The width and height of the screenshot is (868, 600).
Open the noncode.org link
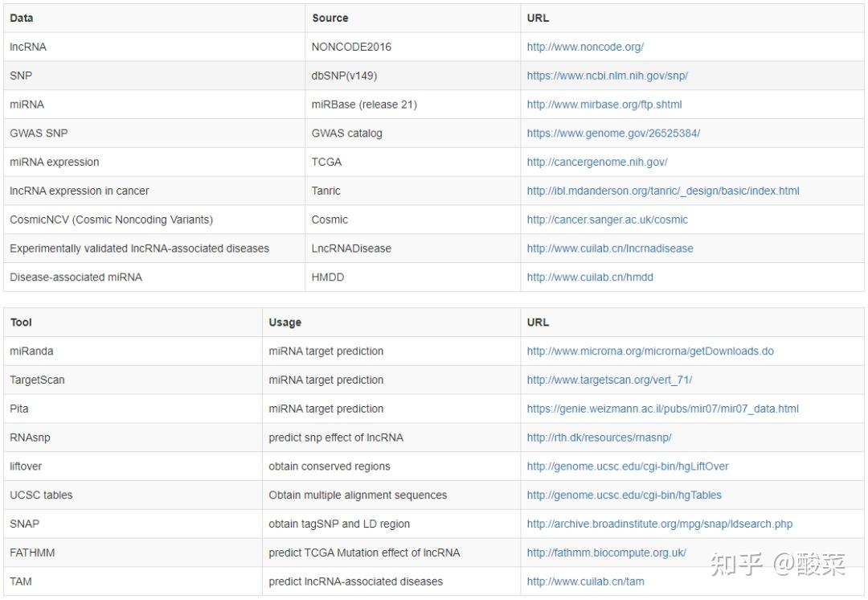tap(585, 47)
